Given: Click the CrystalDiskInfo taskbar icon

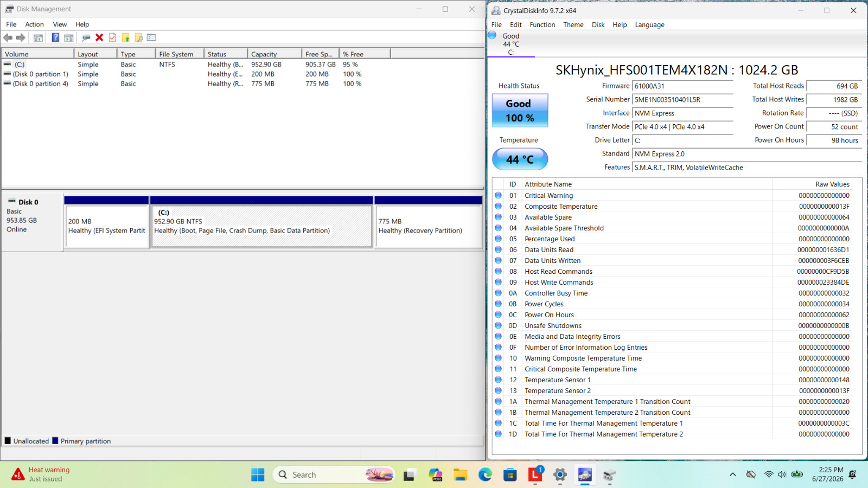Looking at the screenshot, I should point(585,475).
